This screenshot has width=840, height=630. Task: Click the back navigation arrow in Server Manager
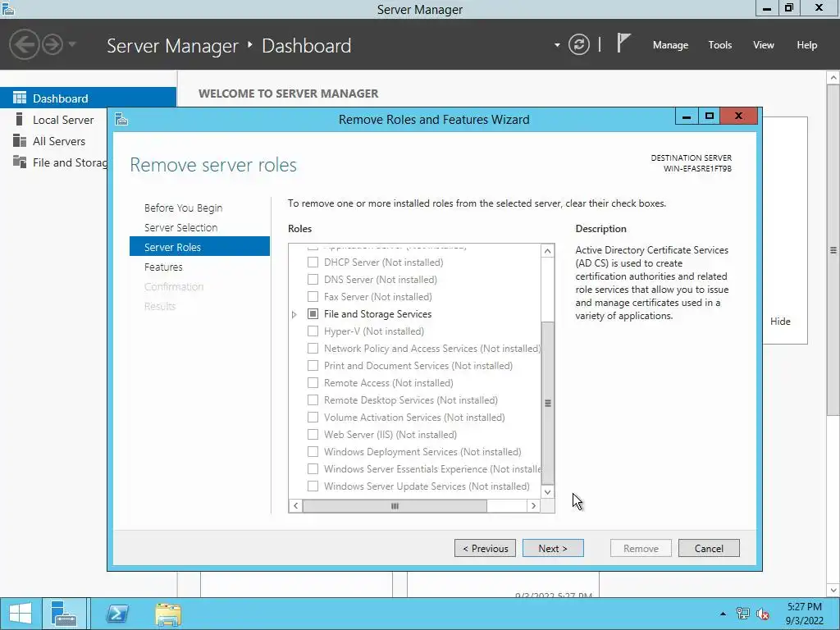click(25, 44)
